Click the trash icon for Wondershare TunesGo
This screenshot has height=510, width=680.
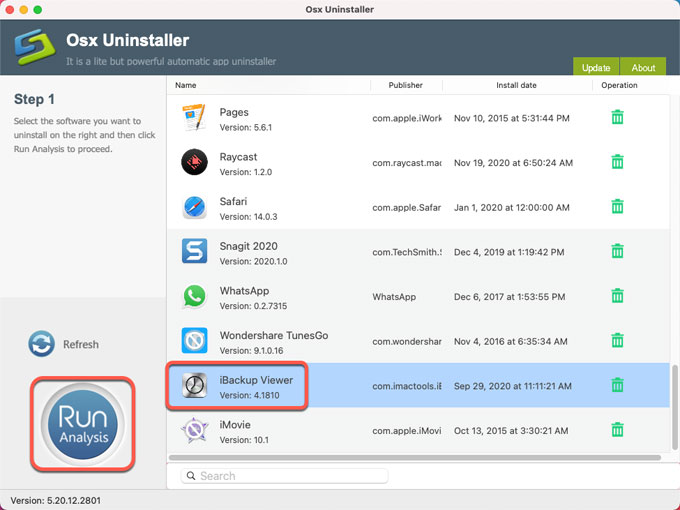(x=617, y=340)
